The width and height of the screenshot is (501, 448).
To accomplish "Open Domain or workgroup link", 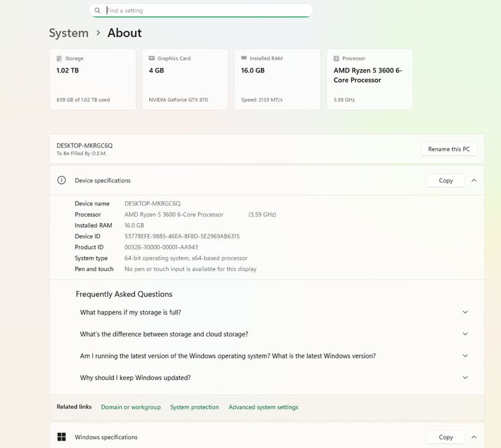I will click(x=131, y=407).
